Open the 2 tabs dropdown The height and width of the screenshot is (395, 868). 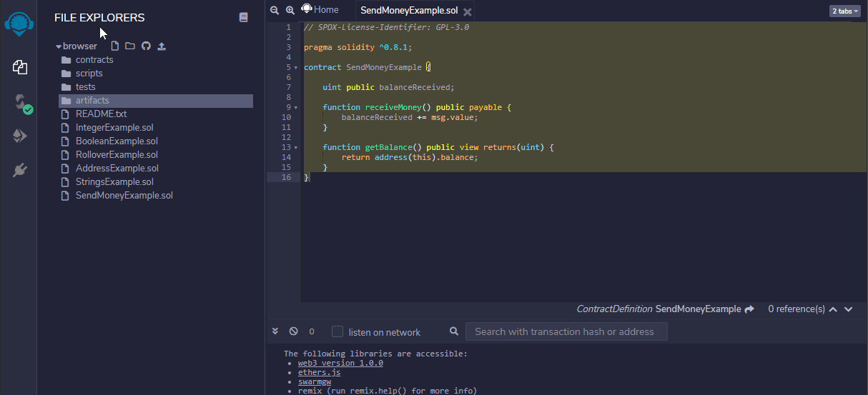coord(844,11)
